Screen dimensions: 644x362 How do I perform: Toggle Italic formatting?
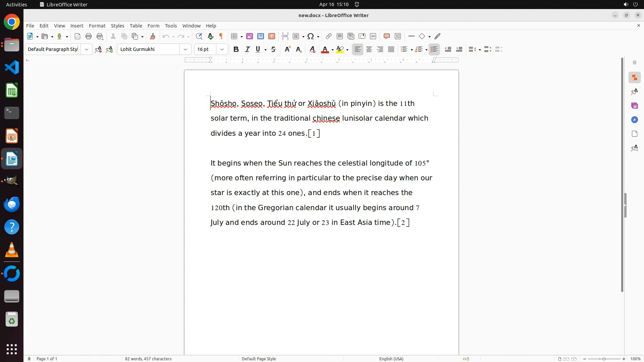[247, 49]
